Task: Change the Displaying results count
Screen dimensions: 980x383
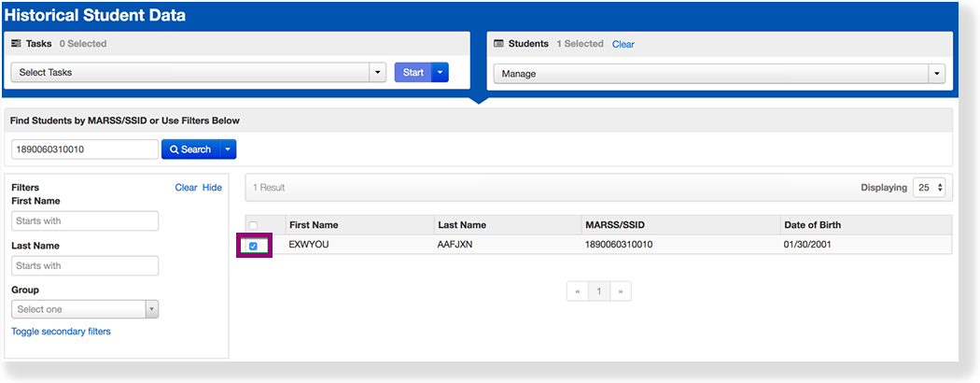Action: click(x=931, y=188)
